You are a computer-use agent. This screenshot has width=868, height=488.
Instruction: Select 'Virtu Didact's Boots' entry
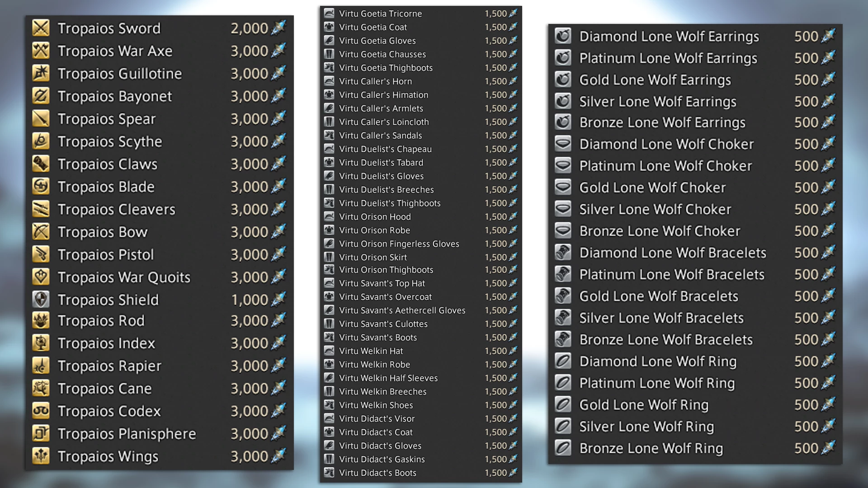pos(377,473)
